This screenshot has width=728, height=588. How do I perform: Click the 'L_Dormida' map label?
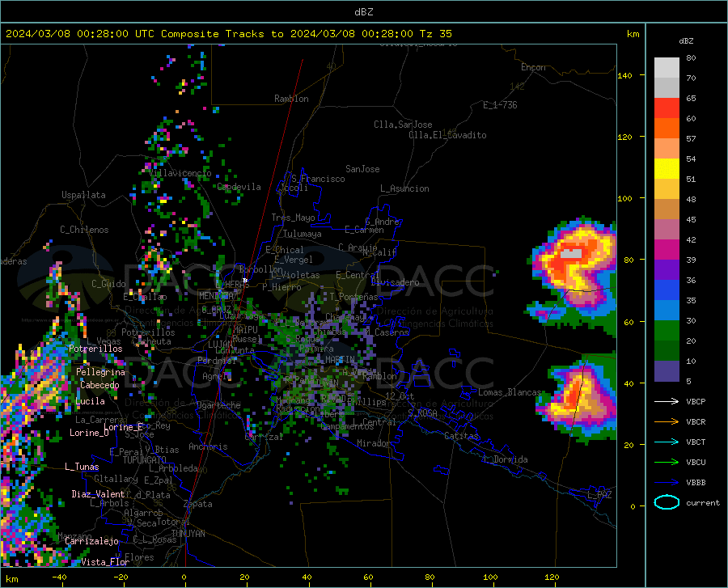click(x=505, y=459)
